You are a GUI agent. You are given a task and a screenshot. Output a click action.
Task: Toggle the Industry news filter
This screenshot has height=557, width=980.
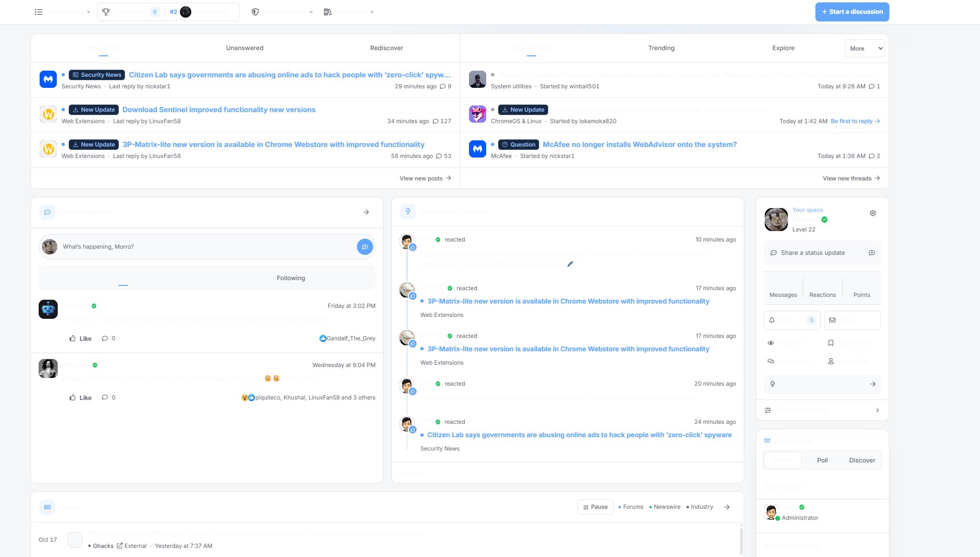click(699, 507)
